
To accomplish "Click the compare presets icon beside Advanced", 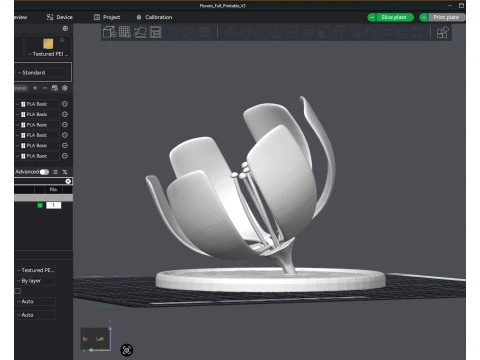I will (65, 172).
